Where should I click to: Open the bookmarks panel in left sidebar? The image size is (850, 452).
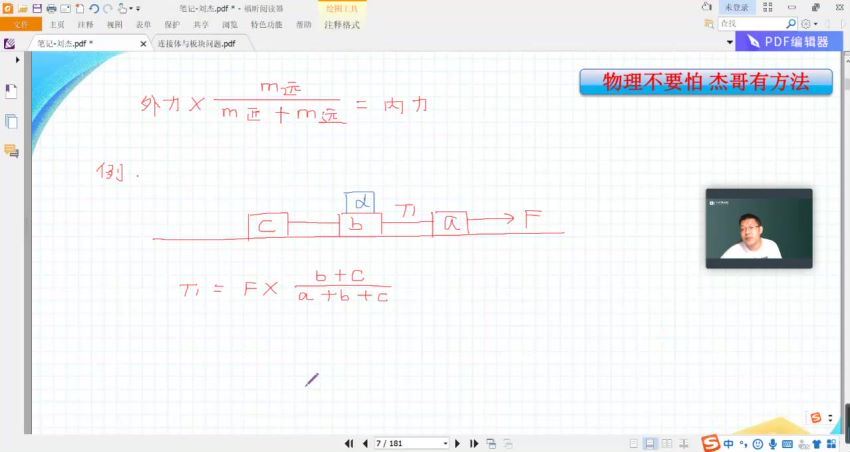coord(11,91)
